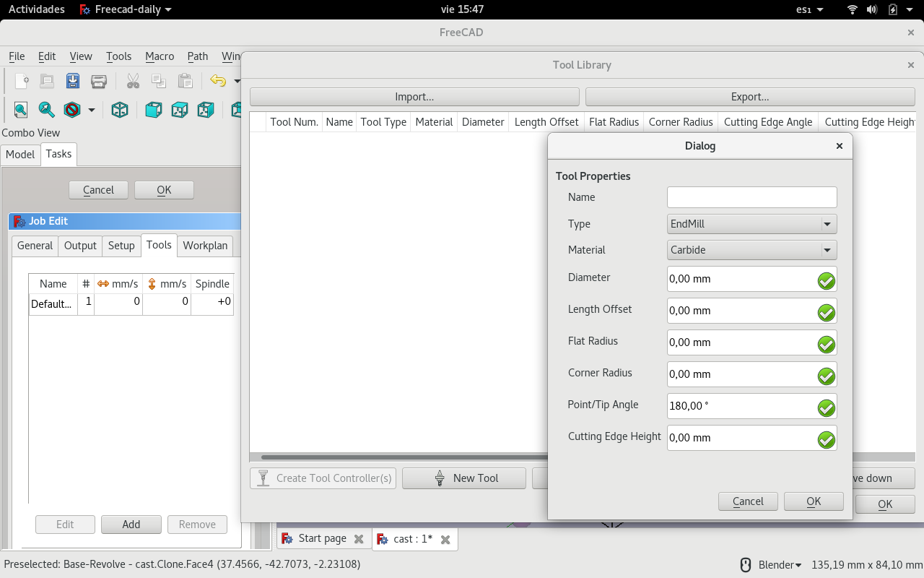Select the Workplan tab in Job Edit
The image size is (924, 578).
205,246
